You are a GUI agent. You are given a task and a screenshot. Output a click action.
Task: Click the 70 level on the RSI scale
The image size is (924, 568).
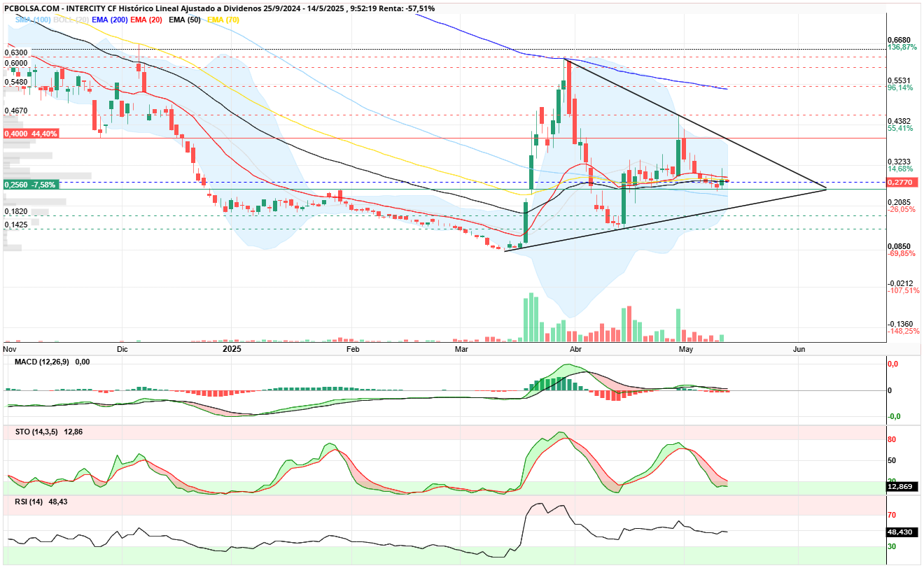point(892,516)
